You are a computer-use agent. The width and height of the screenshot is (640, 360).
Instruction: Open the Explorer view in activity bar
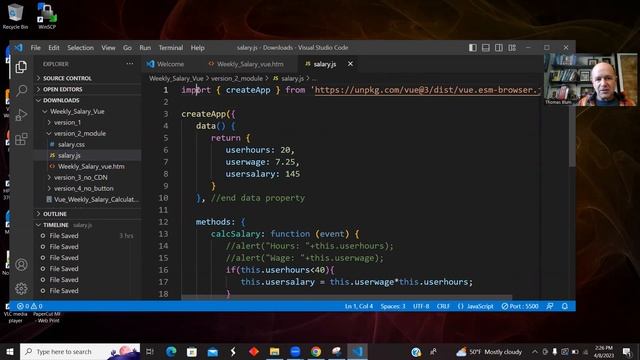[21, 67]
